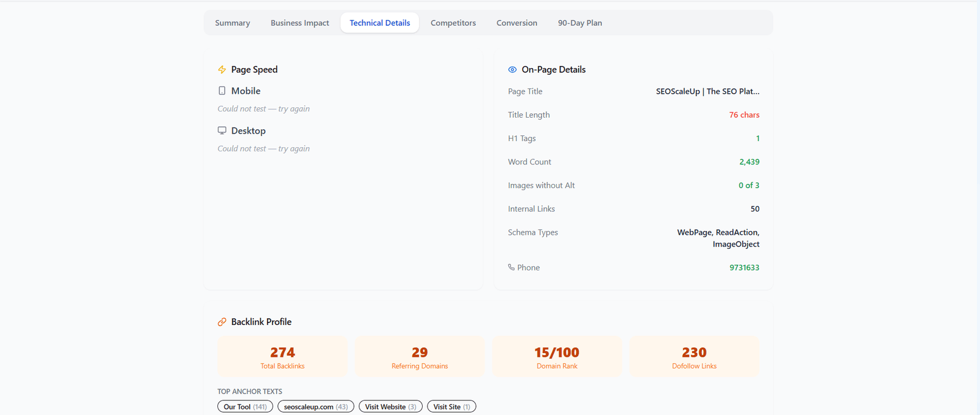Select the "Visit Website" anchor chip
This screenshot has width=980, height=415.
pos(390,406)
